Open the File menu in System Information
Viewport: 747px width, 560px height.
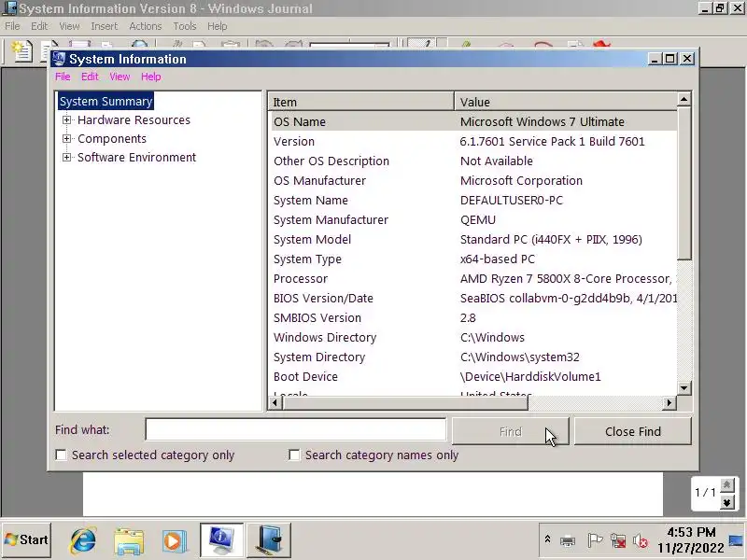(63, 77)
